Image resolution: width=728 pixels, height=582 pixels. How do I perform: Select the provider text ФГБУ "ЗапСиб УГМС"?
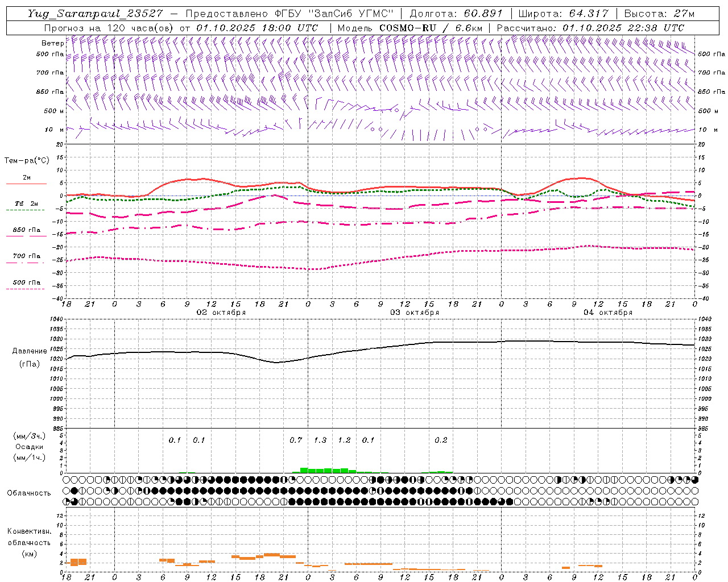point(334,14)
